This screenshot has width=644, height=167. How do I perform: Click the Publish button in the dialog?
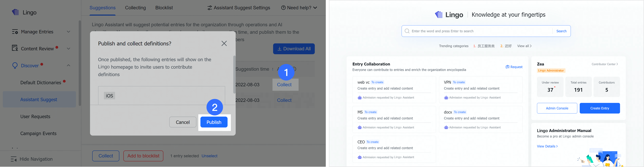214,122
